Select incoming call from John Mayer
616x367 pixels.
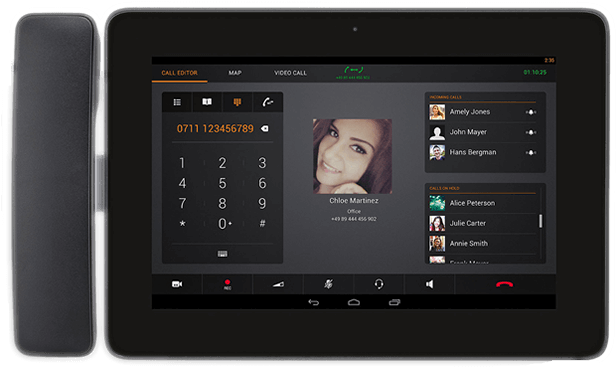click(482, 132)
